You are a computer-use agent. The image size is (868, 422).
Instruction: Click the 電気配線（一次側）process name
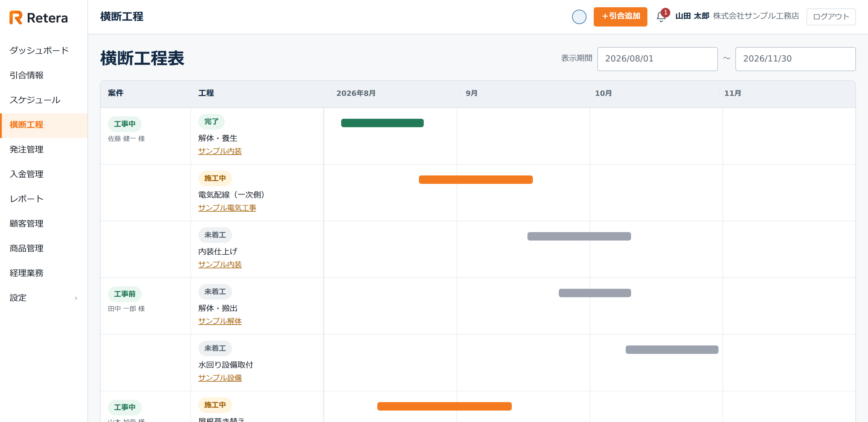(x=231, y=195)
